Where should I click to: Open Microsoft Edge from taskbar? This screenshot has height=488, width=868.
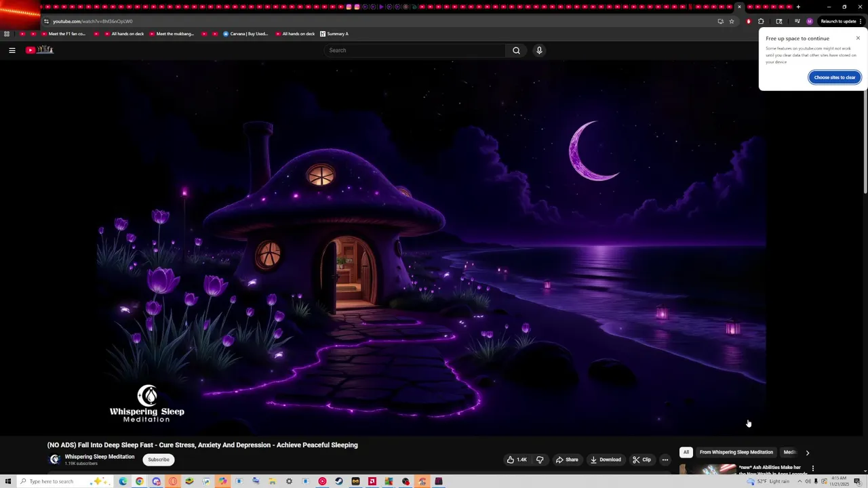pyautogui.click(x=123, y=481)
